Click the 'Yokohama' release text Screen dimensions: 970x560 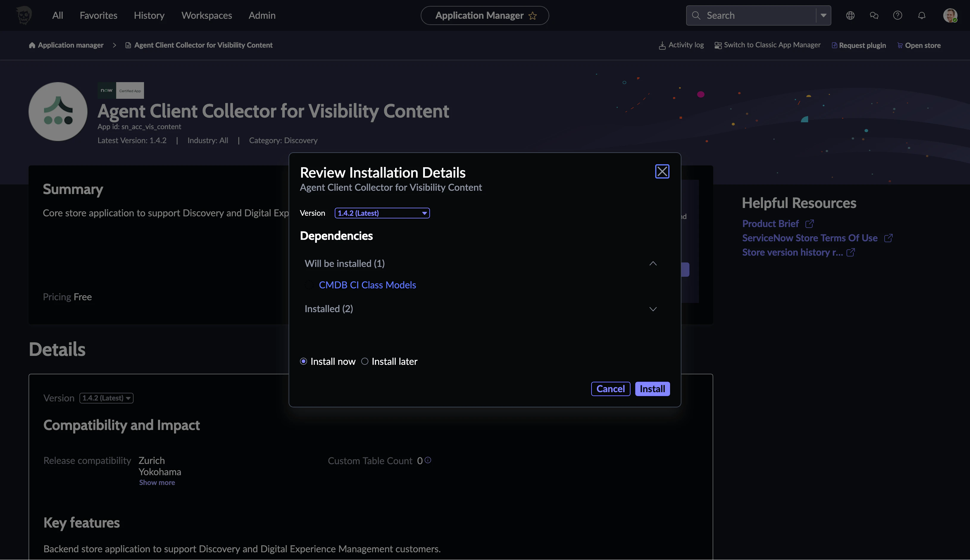click(x=159, y=472)
